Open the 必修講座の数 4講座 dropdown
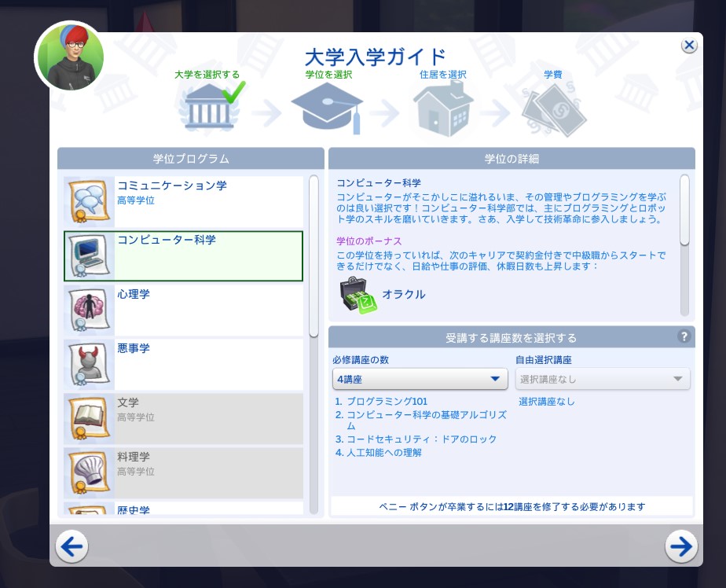 (420, 379)
